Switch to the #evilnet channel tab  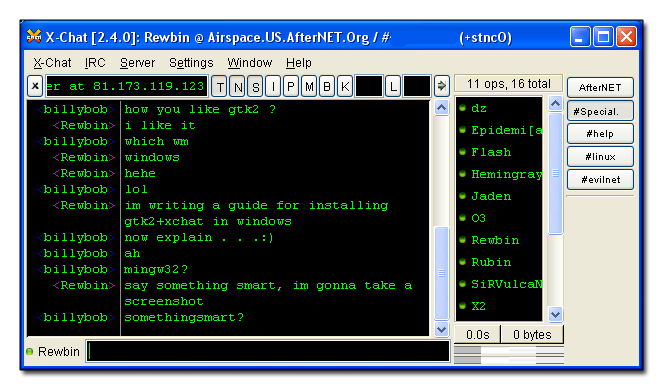pyautogui.click(x=600, y=179)
